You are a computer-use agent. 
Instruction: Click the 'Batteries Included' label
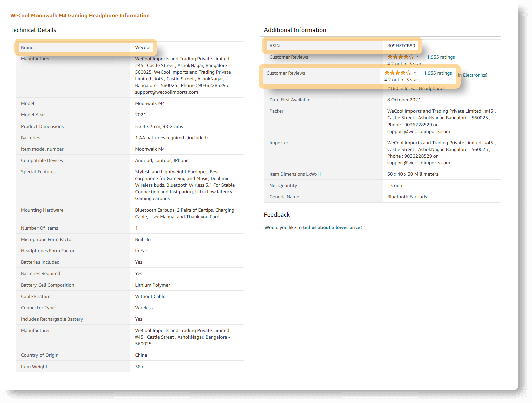coord(40,262)
